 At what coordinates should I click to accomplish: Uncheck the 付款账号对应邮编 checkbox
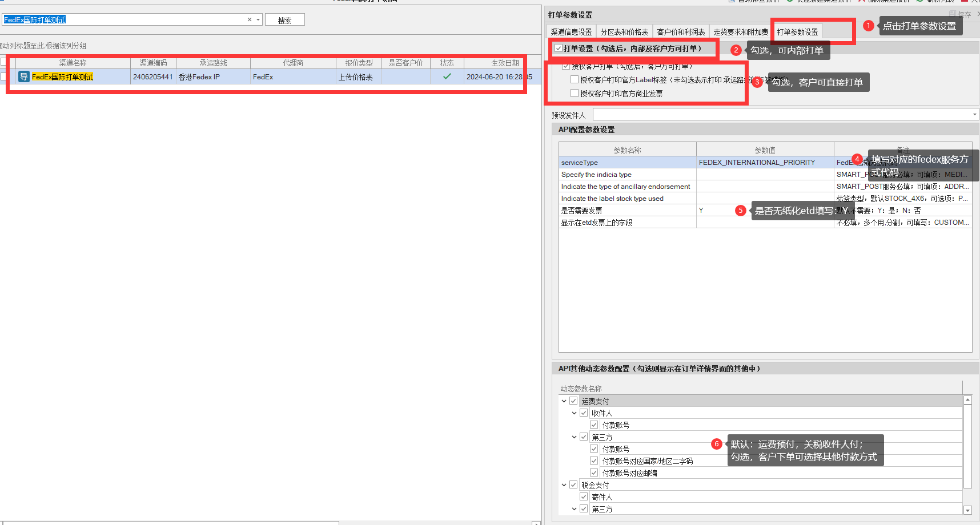point(594,472)
